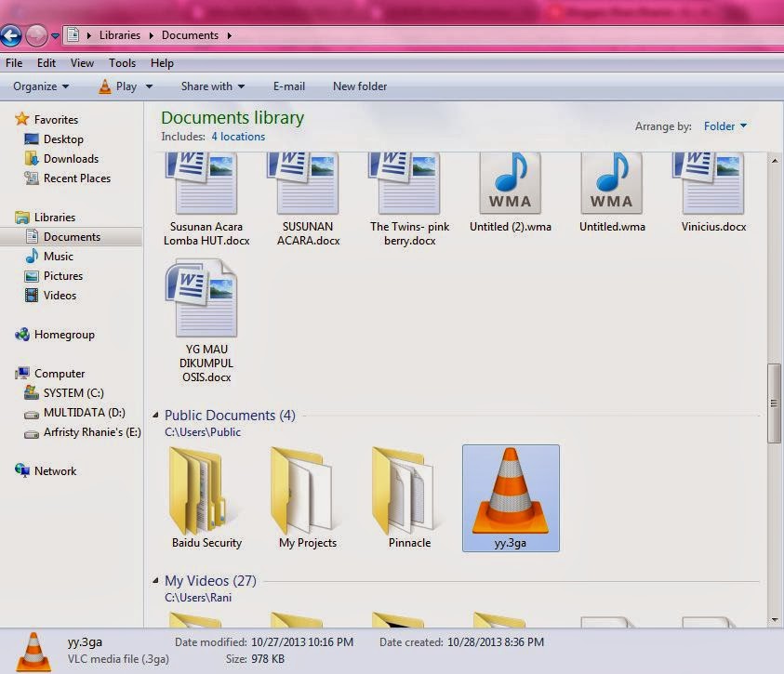Open the Tools menu

pos(122,63)
